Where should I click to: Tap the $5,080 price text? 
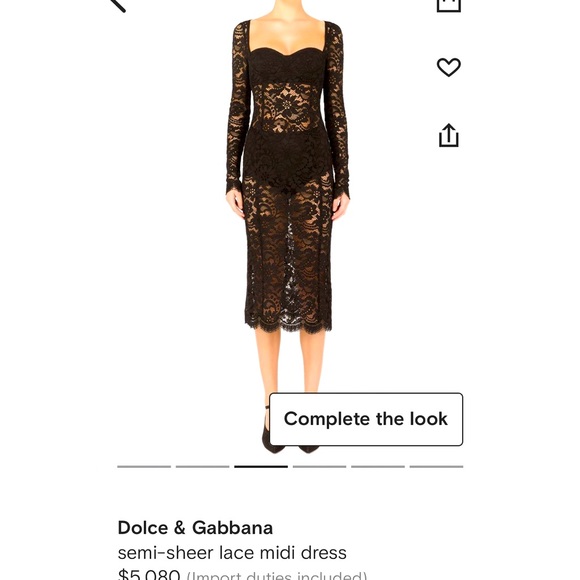(149, 575)
